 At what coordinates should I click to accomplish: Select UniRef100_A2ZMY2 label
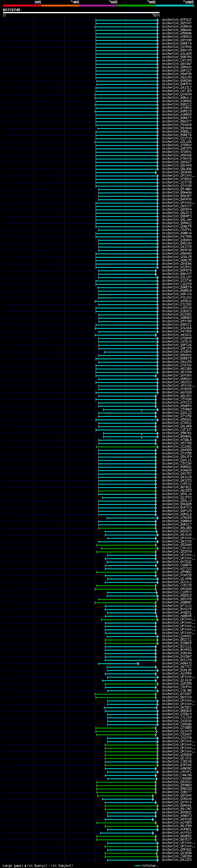click(x=176, y=267)
